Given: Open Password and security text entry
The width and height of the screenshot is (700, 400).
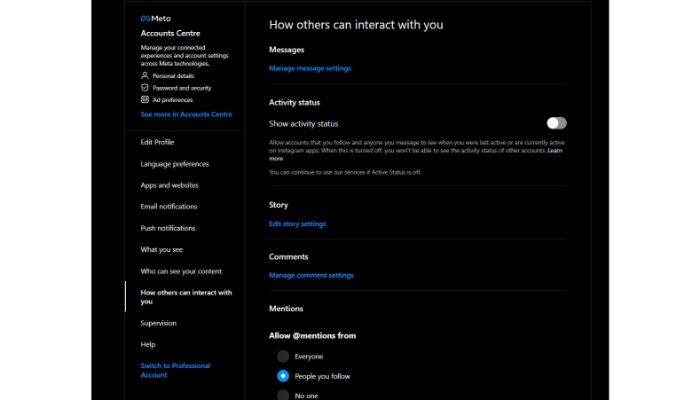Looking at the screenshot, I should [182, 88].
